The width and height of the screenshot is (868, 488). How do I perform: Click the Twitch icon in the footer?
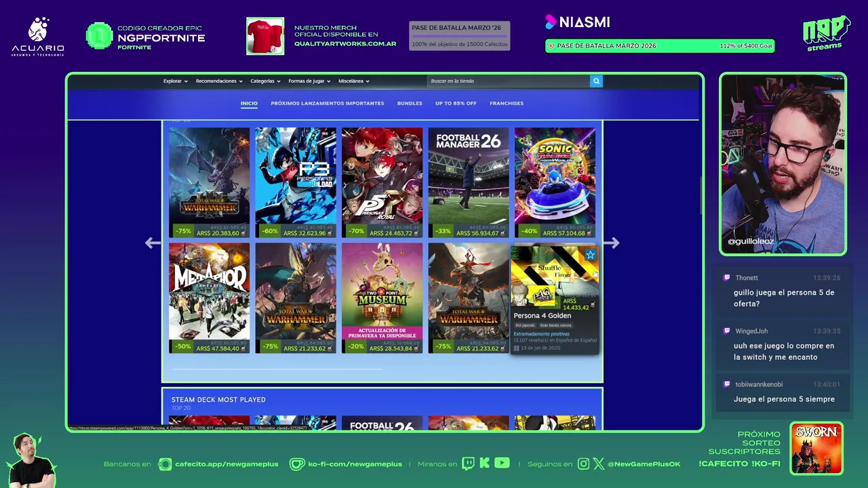point(468,464)
